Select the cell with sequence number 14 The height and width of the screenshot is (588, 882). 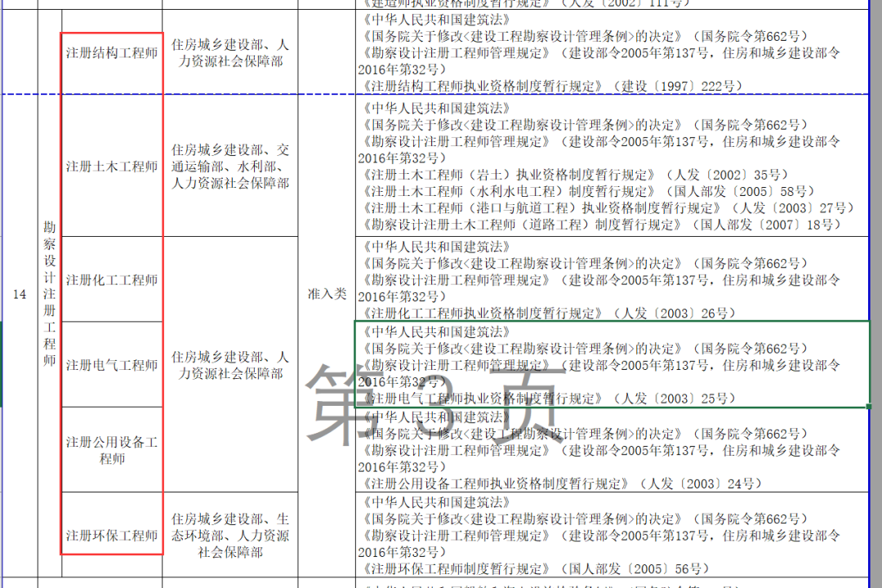click(x=20, y=294)
